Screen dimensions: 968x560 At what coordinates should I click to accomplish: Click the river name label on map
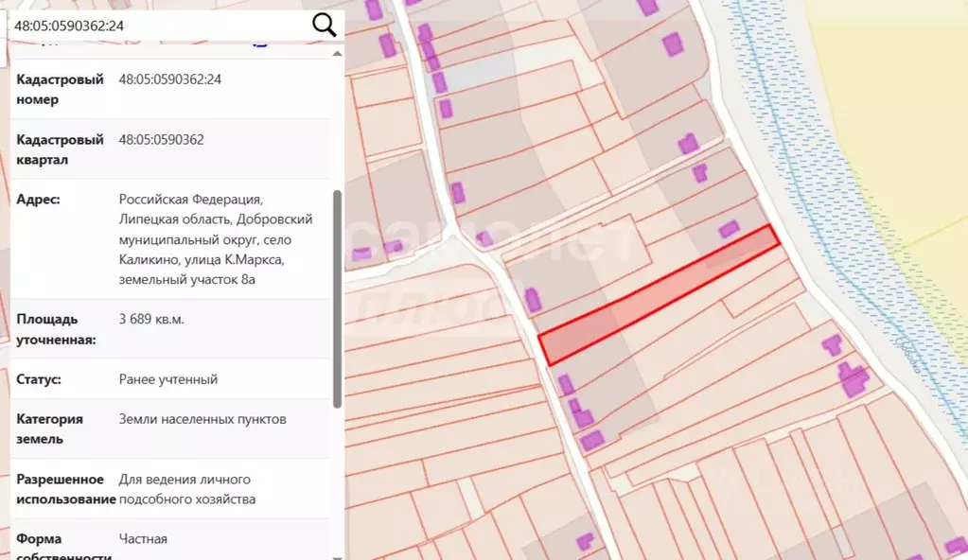[907, 355]
